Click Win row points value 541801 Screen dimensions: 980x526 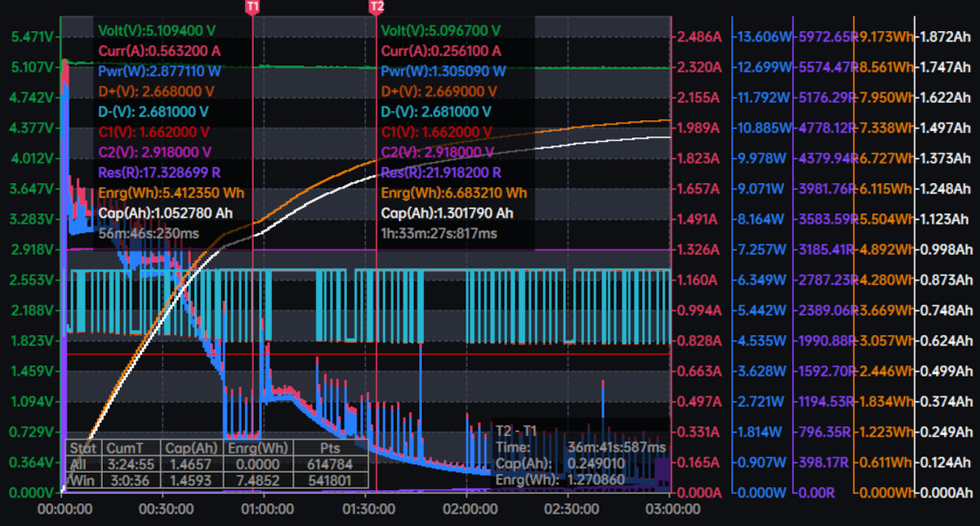332,480
